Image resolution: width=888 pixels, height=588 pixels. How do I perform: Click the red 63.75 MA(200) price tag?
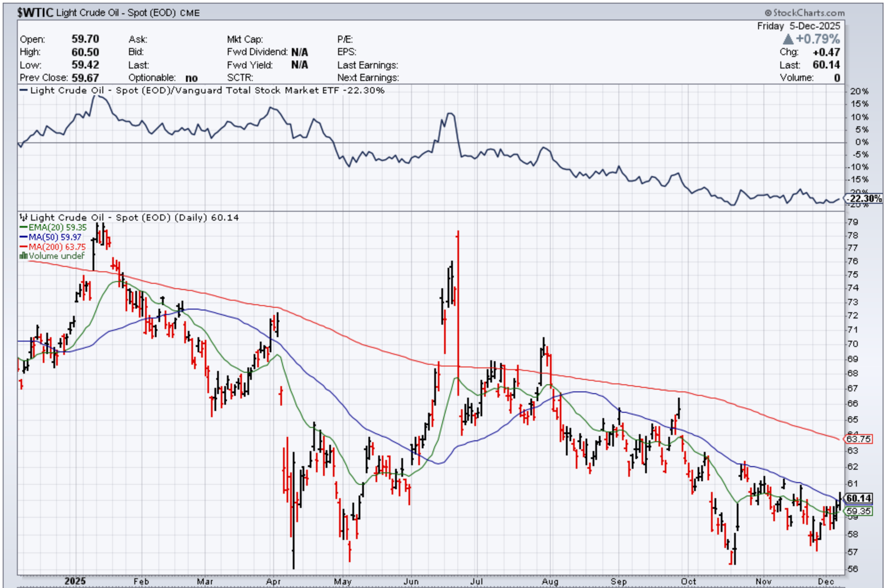pyautogui.click(x=858, y=439)
